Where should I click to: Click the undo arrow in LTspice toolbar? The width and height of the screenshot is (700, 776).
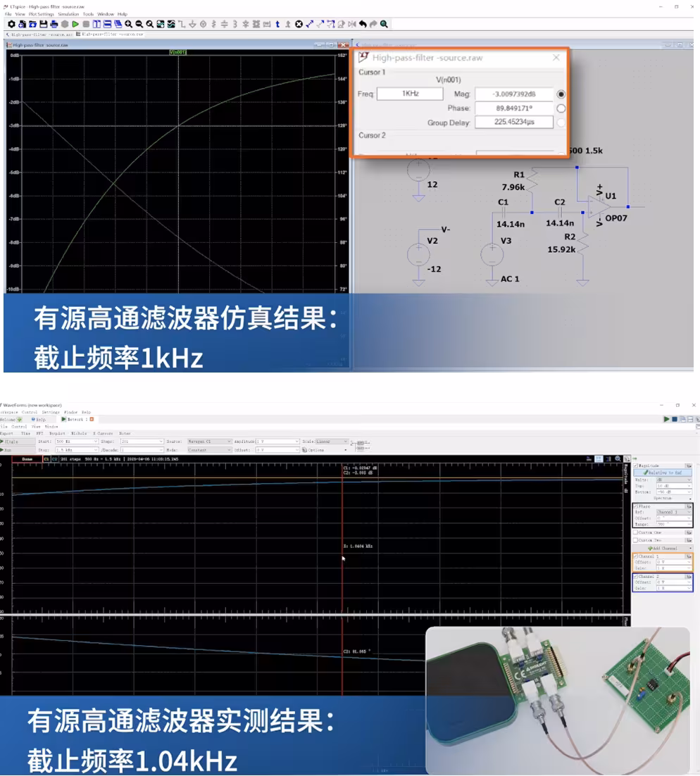click(x=363, y=24)
